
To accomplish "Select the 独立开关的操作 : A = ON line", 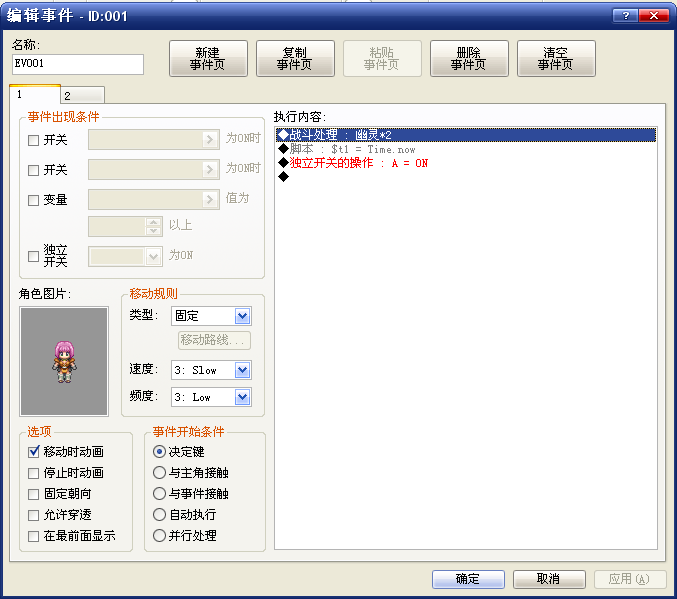I will point(466,163).
